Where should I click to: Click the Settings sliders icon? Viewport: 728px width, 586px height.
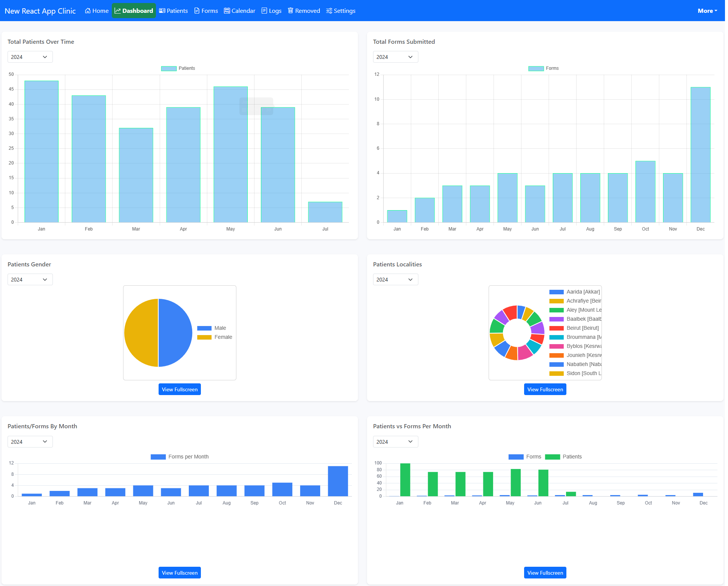329,11
